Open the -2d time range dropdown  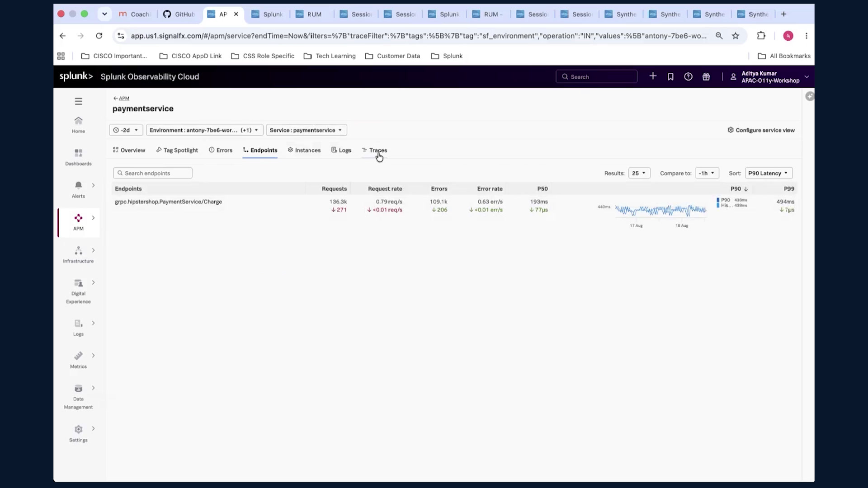[x=126, y=130]
